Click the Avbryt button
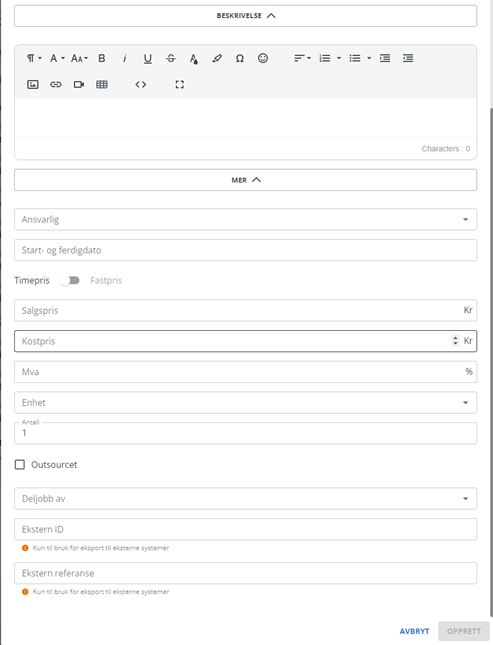Image resolution: width=493 pixels, height=645 pixels. pyautogui.click(x=414, y=631)
